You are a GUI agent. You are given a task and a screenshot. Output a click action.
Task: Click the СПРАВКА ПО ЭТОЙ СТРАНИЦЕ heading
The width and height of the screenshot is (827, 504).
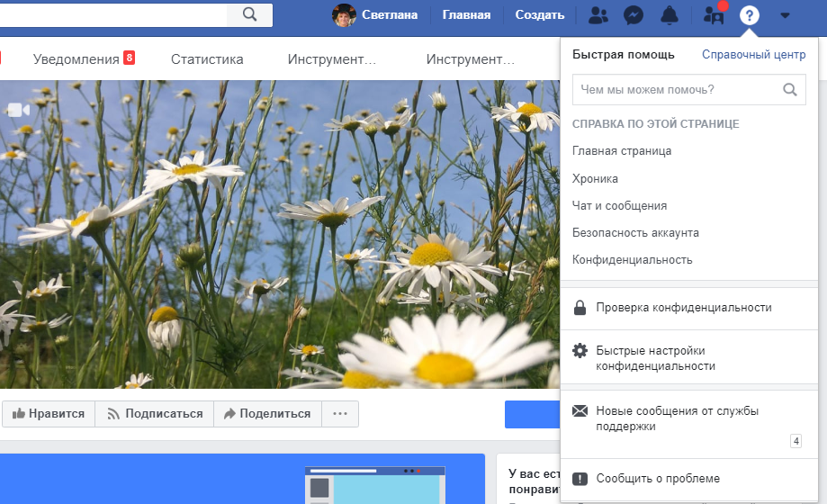pyautogui.click(x=656, y=124)
